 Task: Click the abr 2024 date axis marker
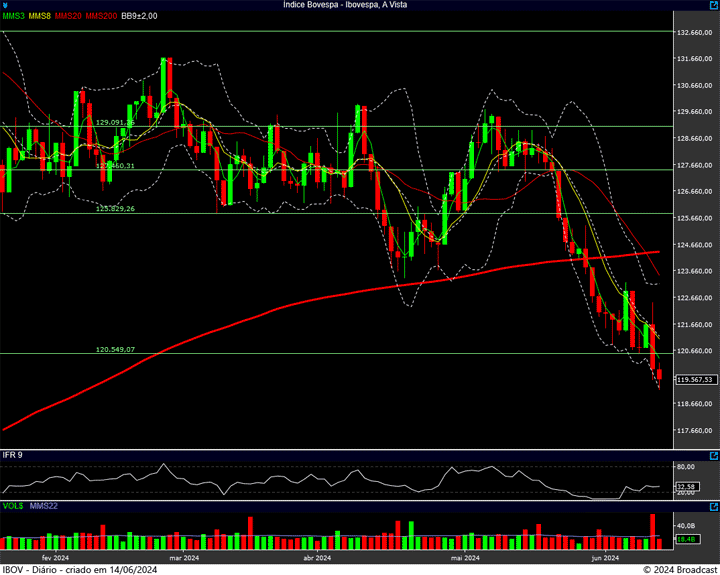(x=316, y=557)
